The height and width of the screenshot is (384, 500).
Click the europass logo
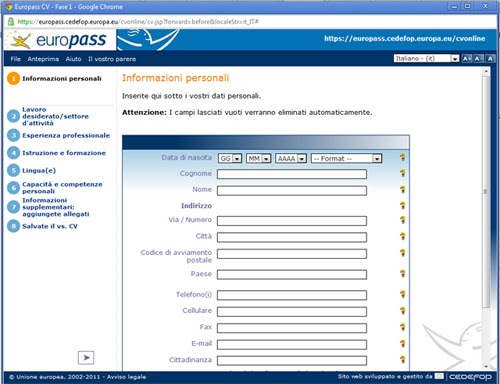click(60, 40)
